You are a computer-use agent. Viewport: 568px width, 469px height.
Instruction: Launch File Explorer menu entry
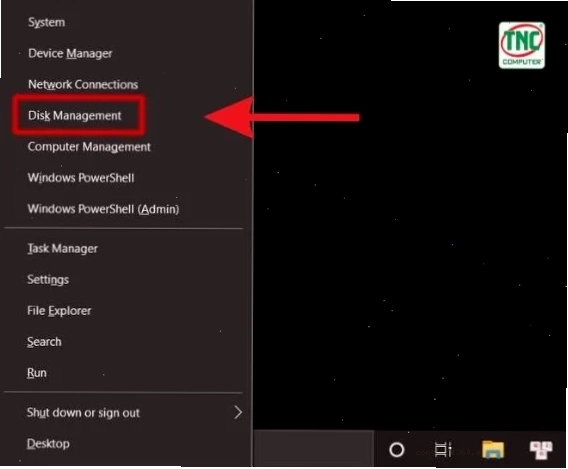point(59,311)
